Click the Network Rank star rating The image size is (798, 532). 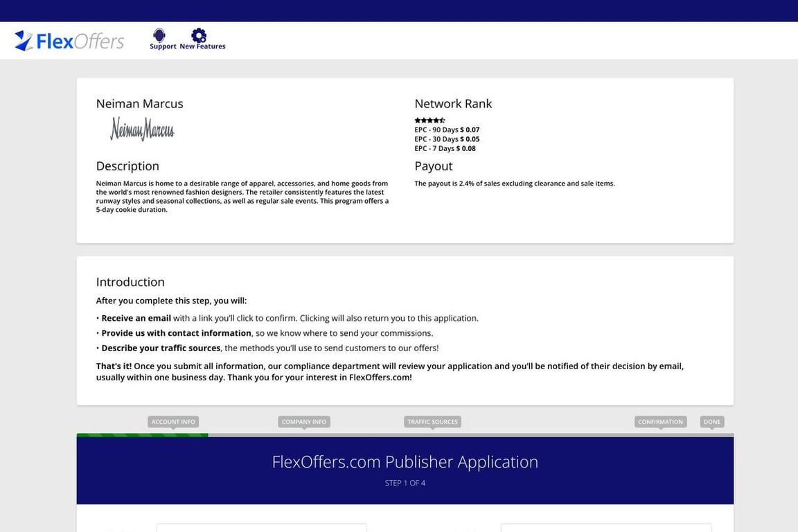click(x=429, y=121)
